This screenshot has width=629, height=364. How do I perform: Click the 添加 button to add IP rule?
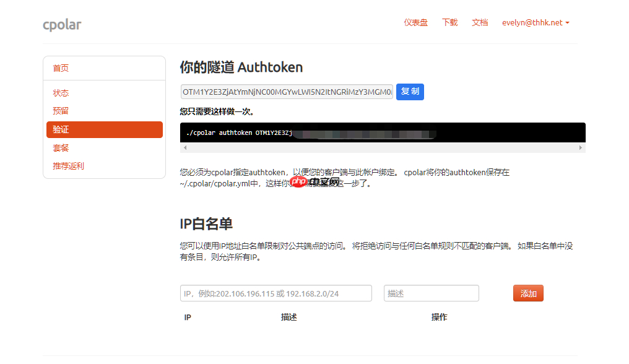click(x=527, y=293)
